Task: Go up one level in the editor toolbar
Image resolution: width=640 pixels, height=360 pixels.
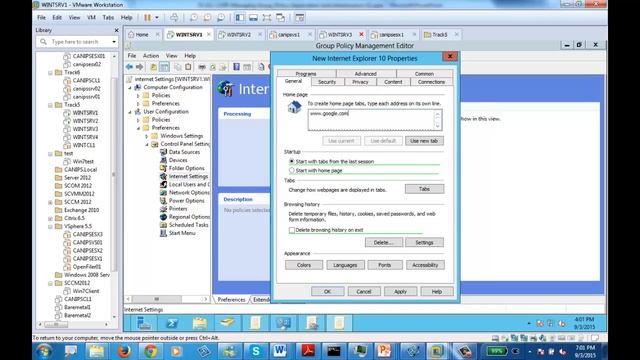Action: point(153,67)
